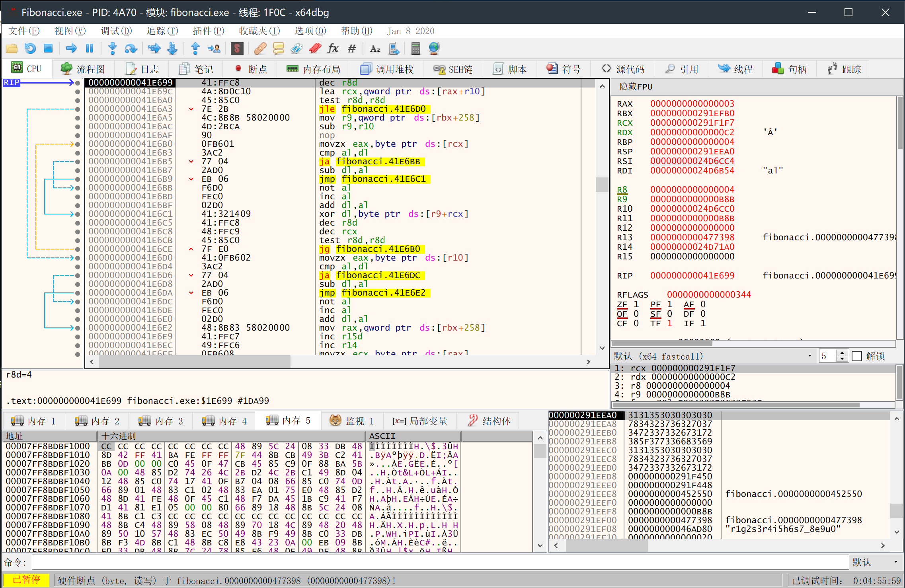Screen dimensions: 905x588
Task: Toggle the OF flag value
Action: click(x=636, y=314)
